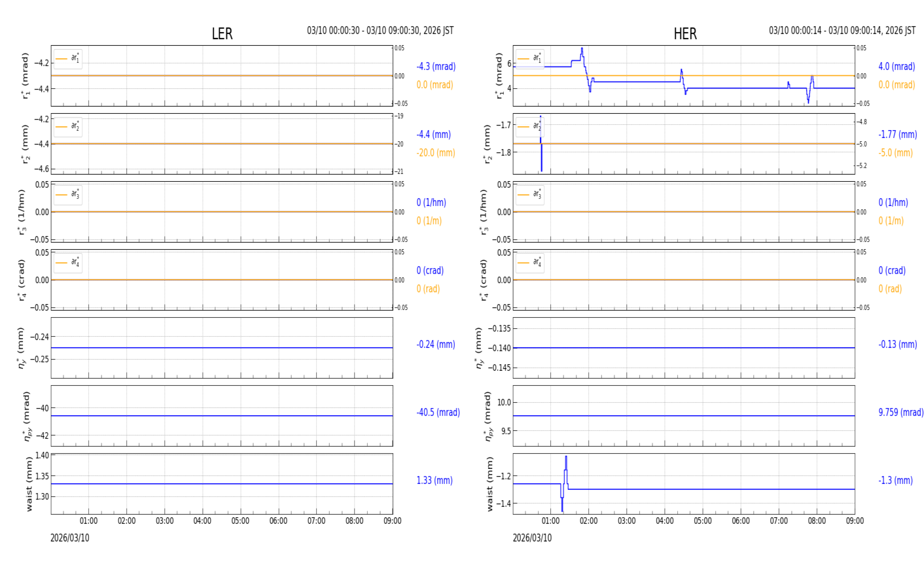924x565 pixels.
Task: Click the 09:00 time tick under HER
Action: pos(855,521)
